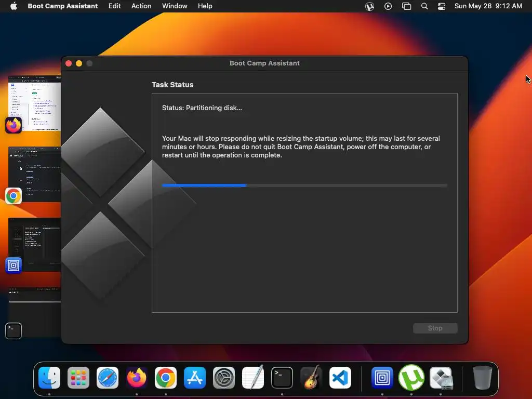Open Terminal from the Dock
Viewport: 532px width, 399px height.
pos(282,378)
